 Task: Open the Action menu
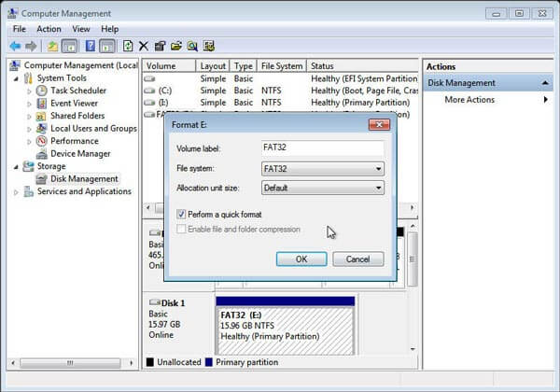[x=49, y=29]
